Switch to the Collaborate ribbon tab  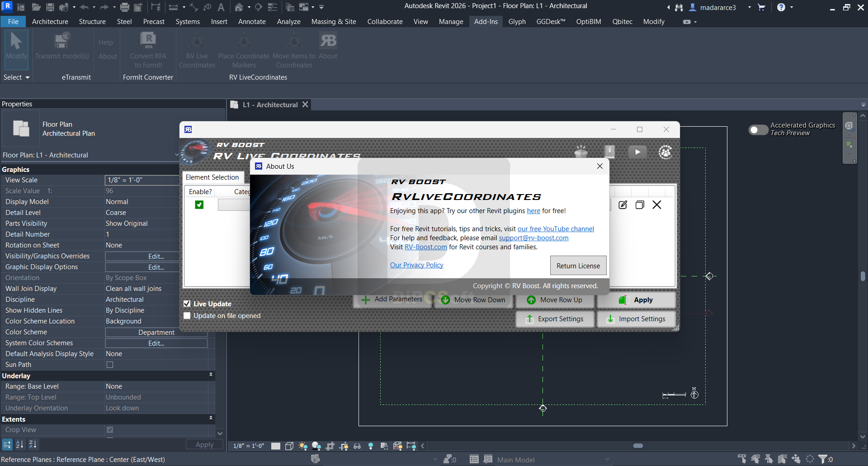(x=385, y=22)
